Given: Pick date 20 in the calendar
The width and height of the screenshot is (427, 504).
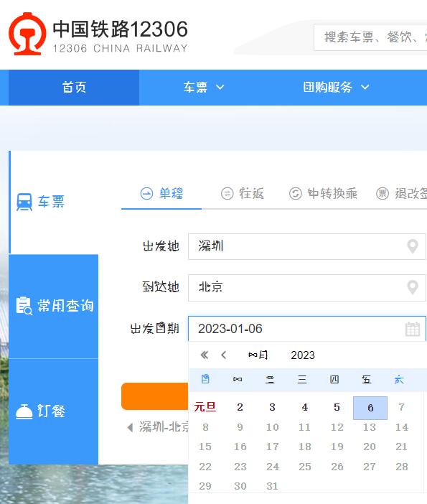Looking at the screenshot, I should coord(370,447).
